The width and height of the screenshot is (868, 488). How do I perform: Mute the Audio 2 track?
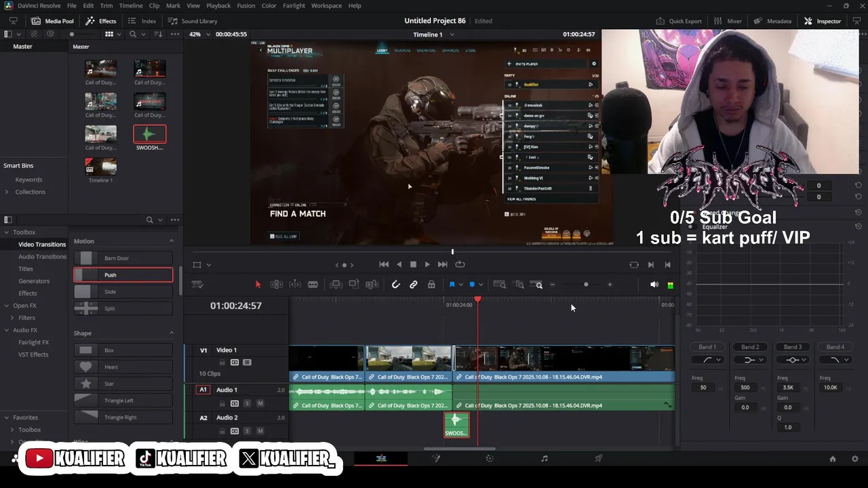click(x=260, y=431)
